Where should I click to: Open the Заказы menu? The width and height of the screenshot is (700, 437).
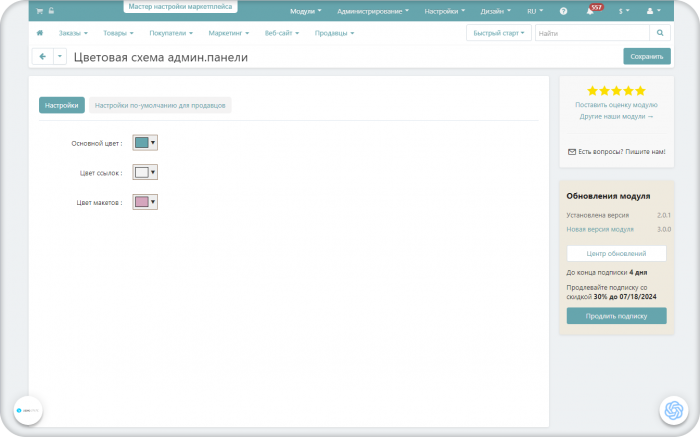73,33
